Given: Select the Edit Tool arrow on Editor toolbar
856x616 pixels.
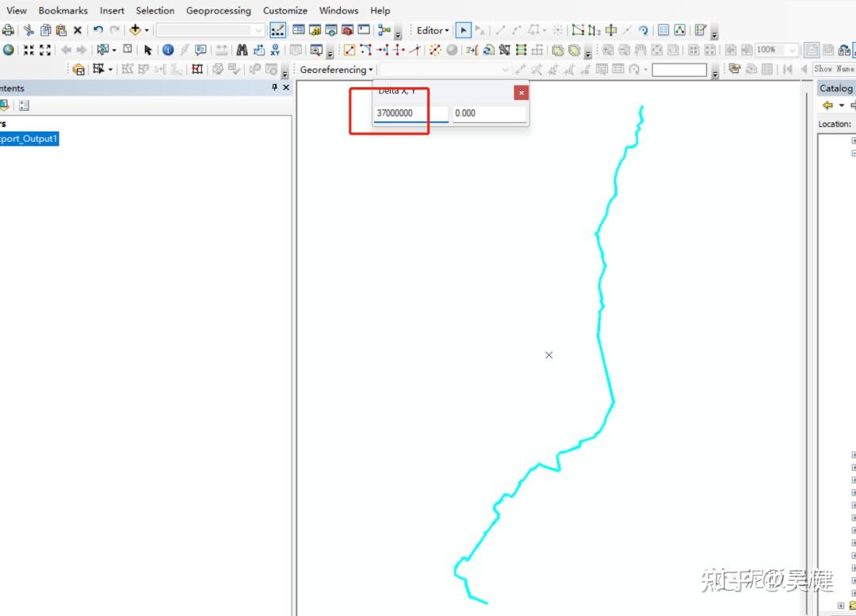Looking at the screenshot, I should pos(464,30).
